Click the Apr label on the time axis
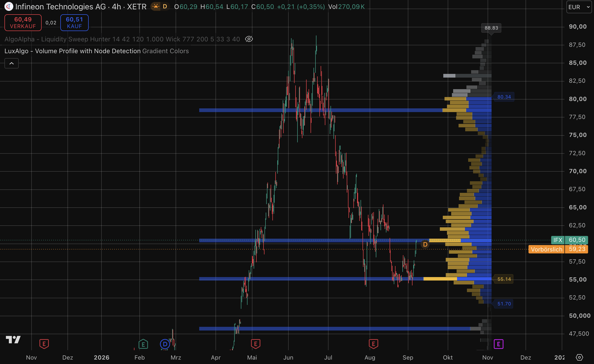Screen dimensions: 594x364 pos(216,358)
